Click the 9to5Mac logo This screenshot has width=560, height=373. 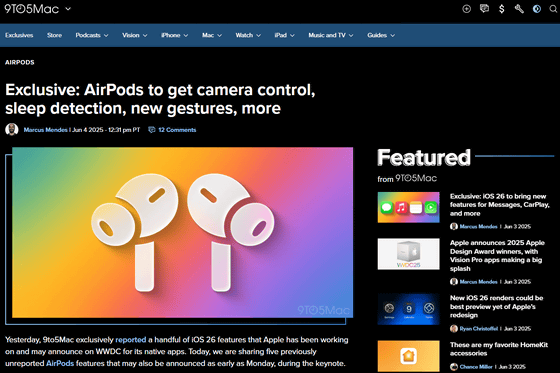[x=31, y=9]
